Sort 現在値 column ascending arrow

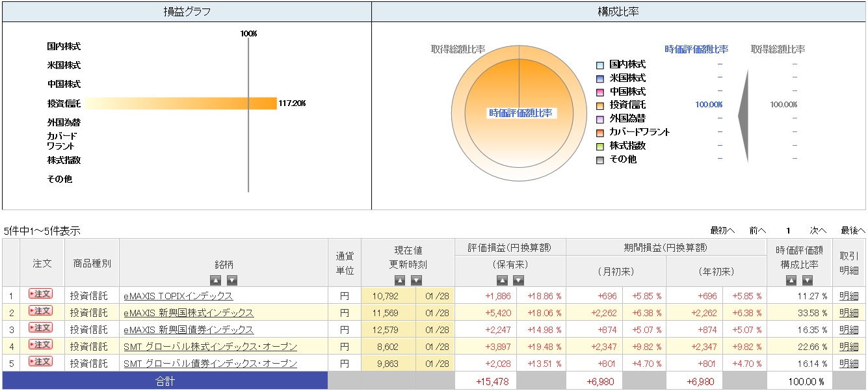click(401, 280)
